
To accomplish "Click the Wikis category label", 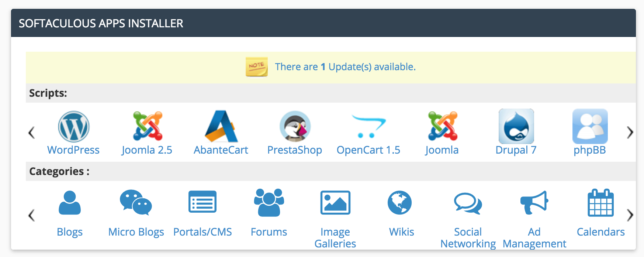I will (402, 232).
